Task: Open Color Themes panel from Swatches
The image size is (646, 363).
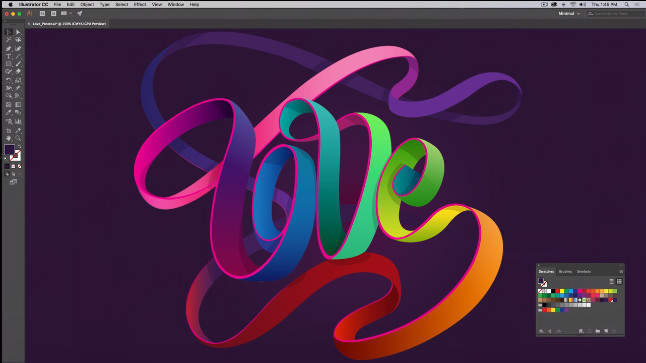Action: (550, 331)
